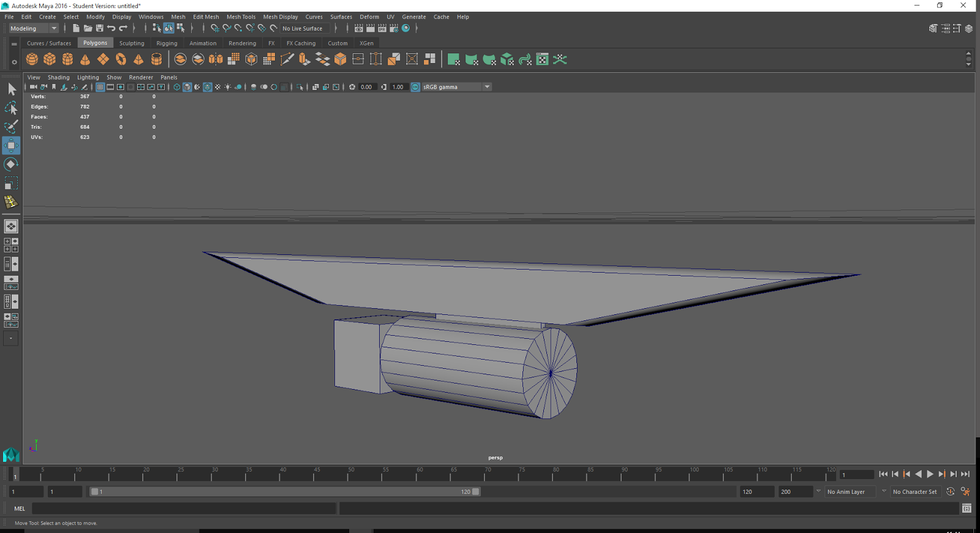Create a polygon pyramid from the shelf
The height and width of the screenshot is (533, 980).
pos(138,59)
